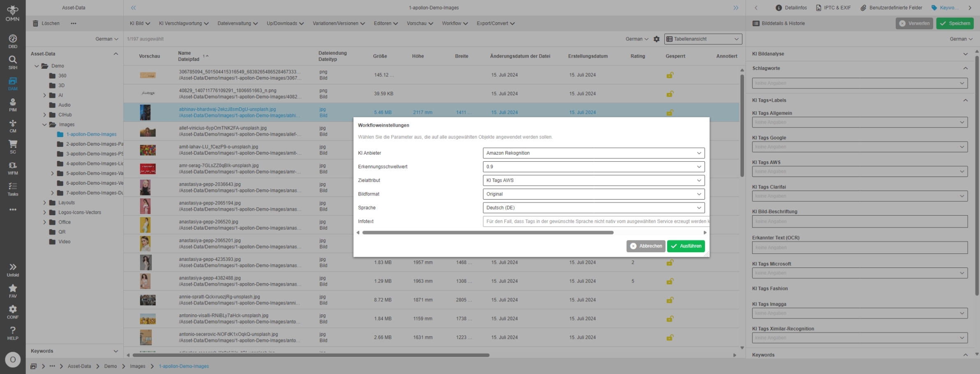This screenshot has height=374, width=980.
Task: Open the KI Verschlagwortung menu
Action: (184, 23)
